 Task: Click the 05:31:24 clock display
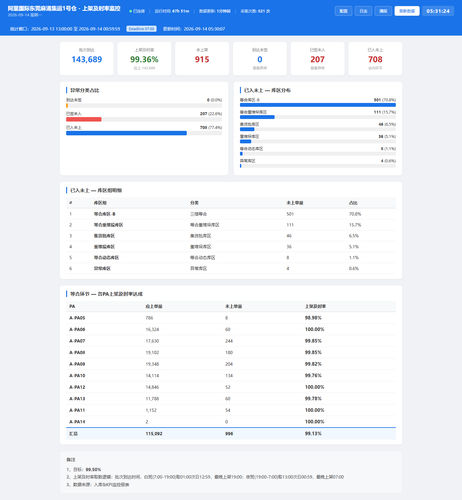[x=438, y=11]
